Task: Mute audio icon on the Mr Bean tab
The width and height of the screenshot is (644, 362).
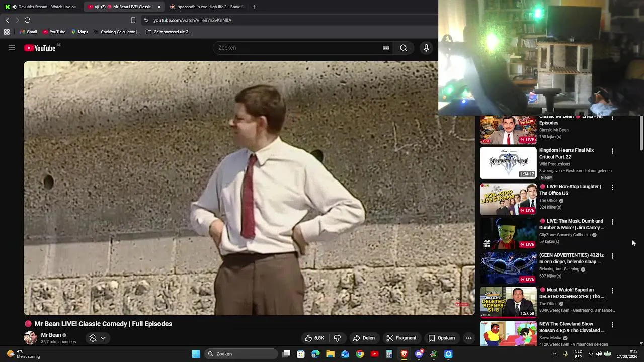Action: tap(97, 7)
